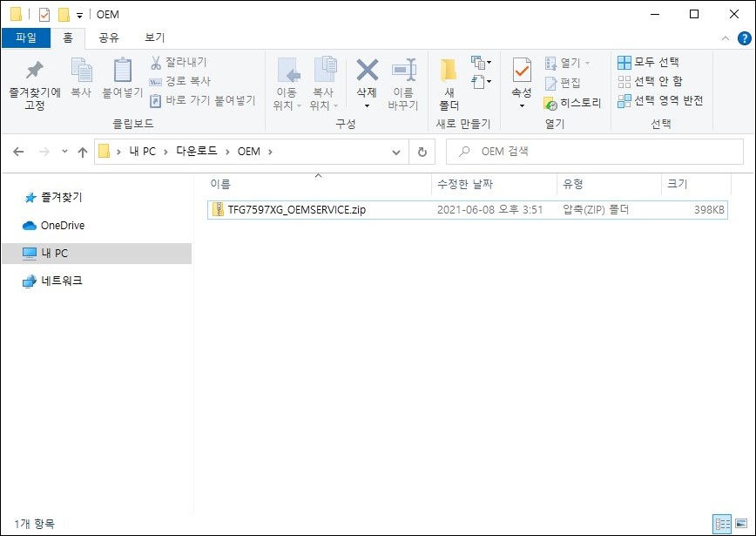Open 복사 위치 copy-to menu

click(x=324, y=84)
